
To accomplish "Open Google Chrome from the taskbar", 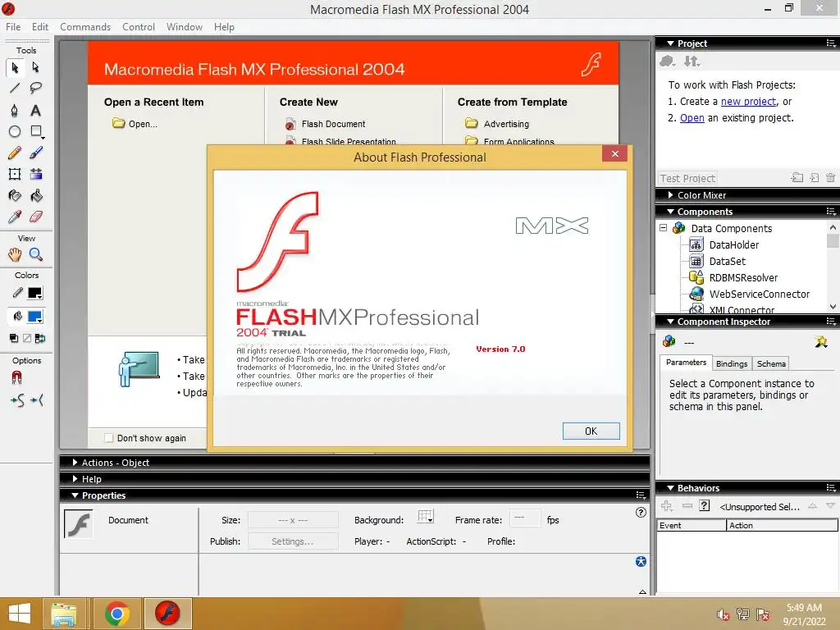I will (116, 614).
